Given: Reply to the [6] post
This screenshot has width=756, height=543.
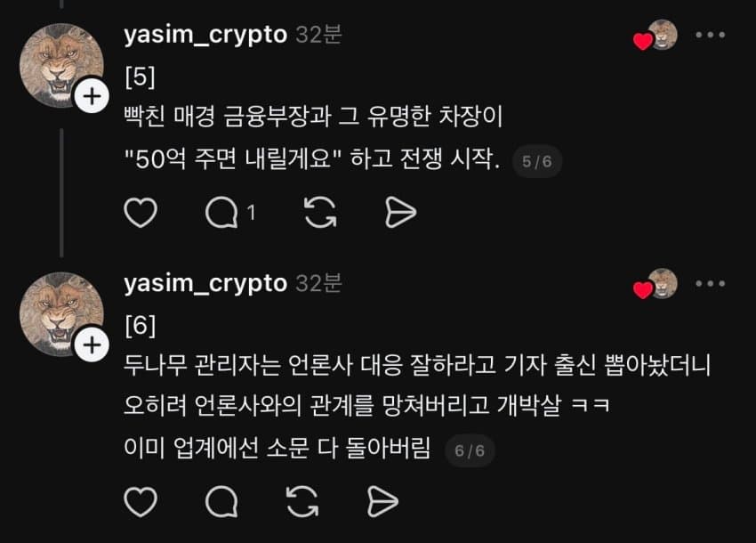Looking at the screenshot, I should pyautogui.click(x=221, y=502).
